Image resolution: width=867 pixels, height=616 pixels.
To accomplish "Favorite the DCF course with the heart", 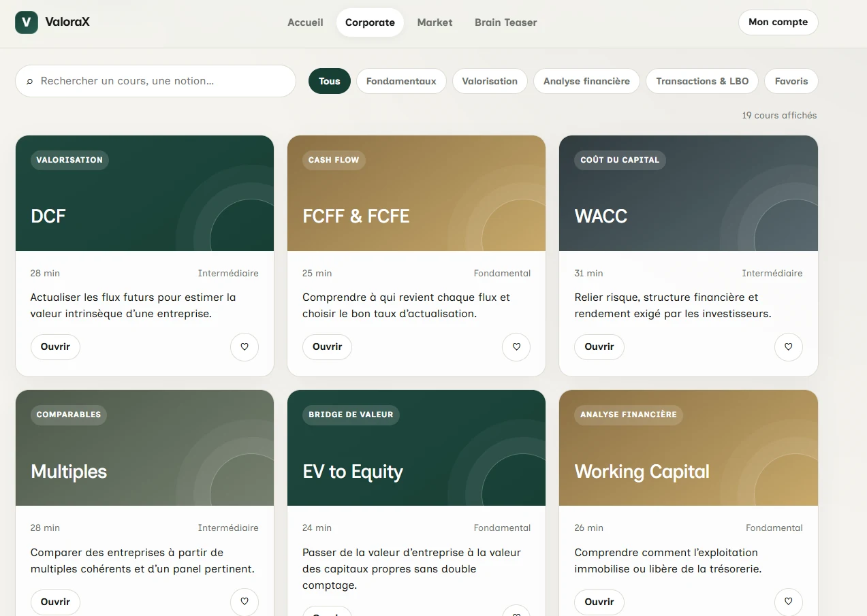I will [245, 347].
